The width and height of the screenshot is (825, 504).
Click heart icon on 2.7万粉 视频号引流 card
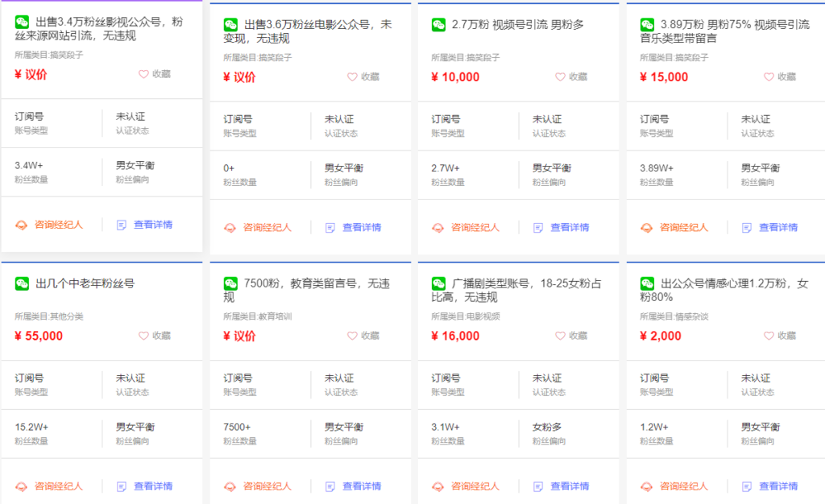(x=561, y=76)
